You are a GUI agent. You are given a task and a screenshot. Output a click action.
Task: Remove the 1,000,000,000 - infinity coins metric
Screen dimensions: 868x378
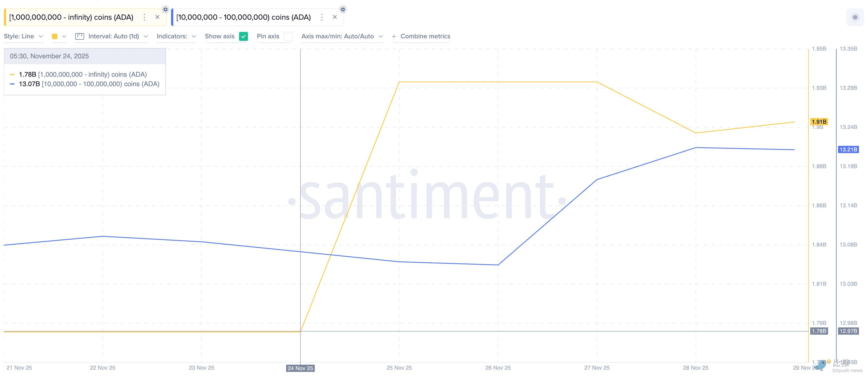coord(157,17)
